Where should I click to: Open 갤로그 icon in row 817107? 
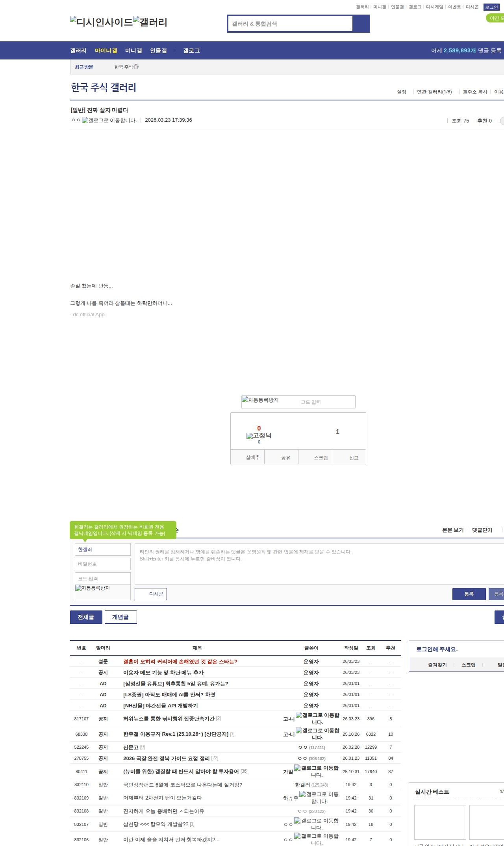317,719
